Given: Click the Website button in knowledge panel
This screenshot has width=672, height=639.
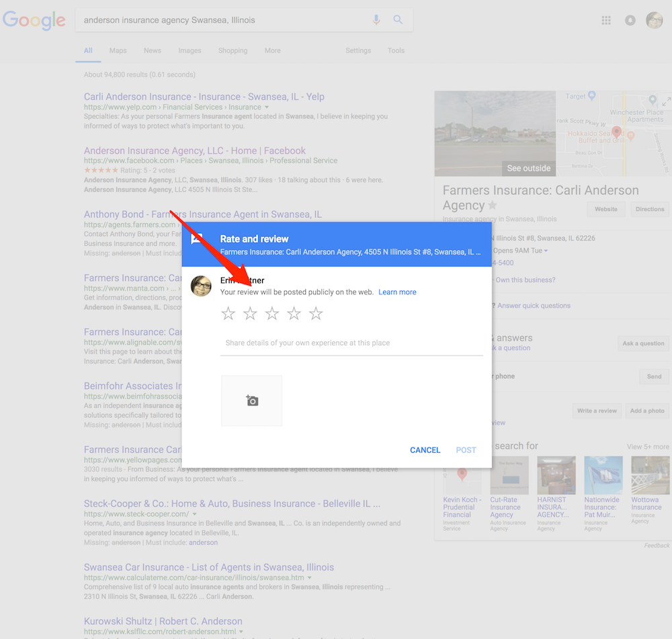Looking at the screenshot, I should [x=606, y=209].
